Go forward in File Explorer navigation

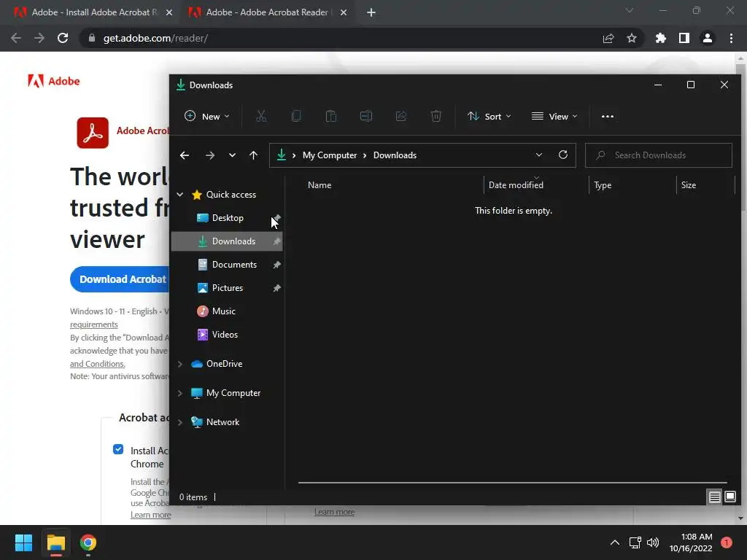[209, 155]
